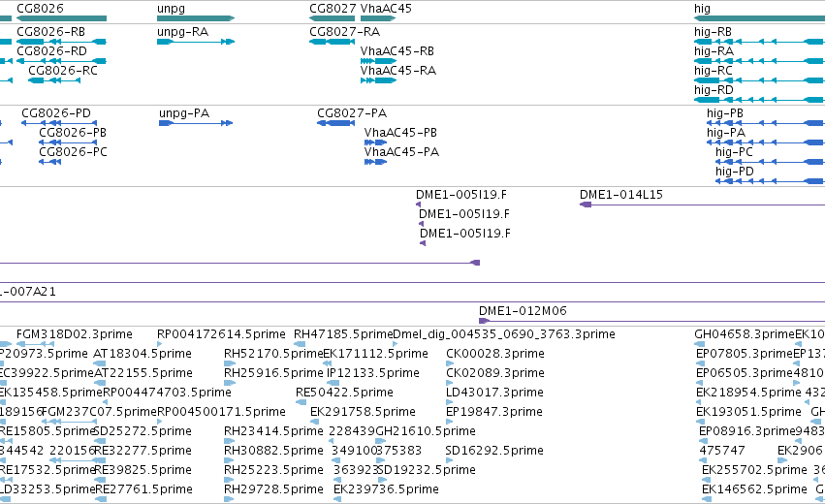Select the EK193051.5prime EST label
Image resolution: width=825 pixels, height=504 pixels.
[x=748, y=412]
